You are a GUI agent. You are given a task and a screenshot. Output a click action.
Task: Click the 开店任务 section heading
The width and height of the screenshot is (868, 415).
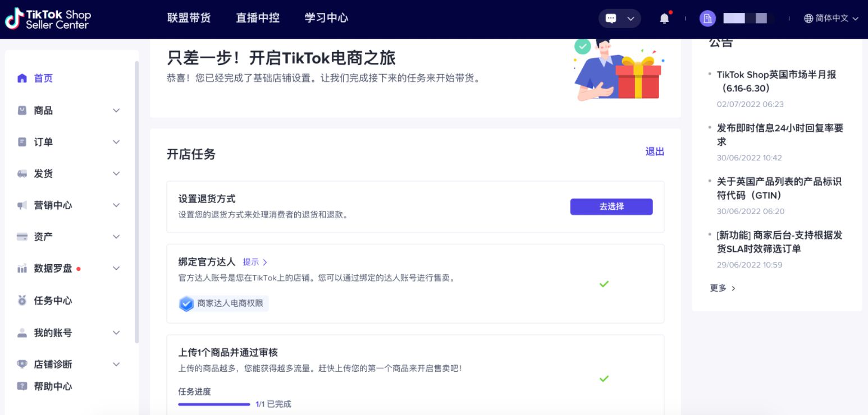191,154
